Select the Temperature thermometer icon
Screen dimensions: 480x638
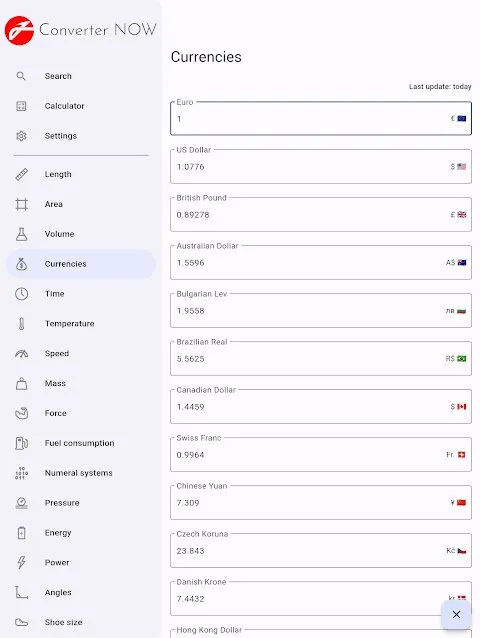point(22,323)
